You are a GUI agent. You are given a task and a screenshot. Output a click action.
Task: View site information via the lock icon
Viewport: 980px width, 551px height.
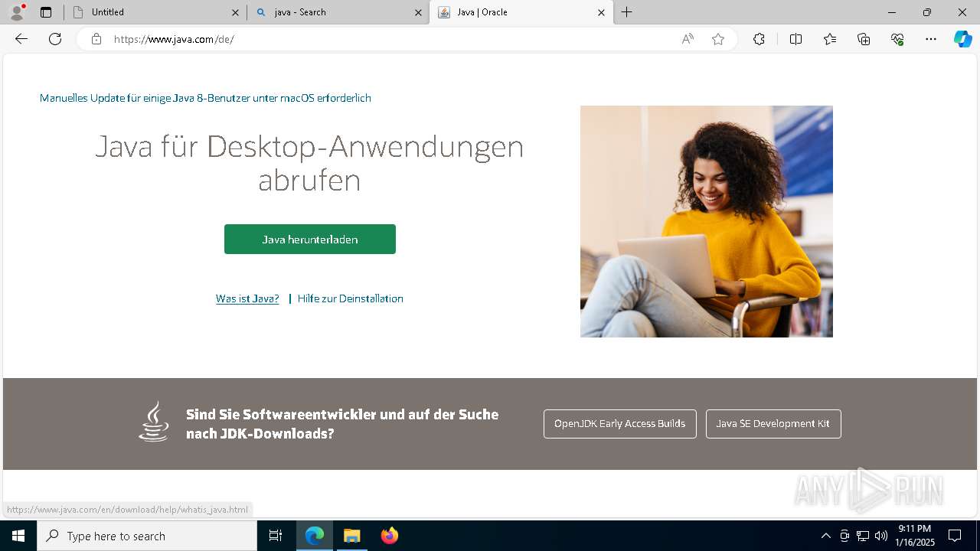coord(96,39)
